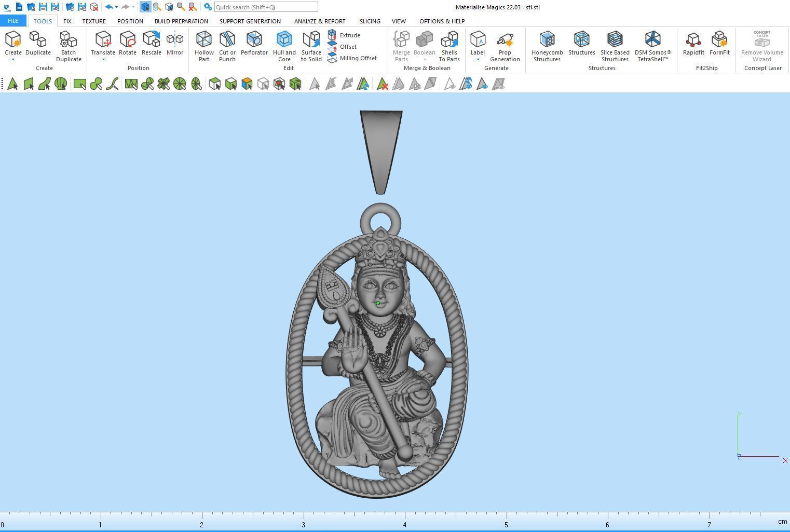The image size is (790, 532).
Task: Open the SUPPORT GENERATION tab
Action: coord(250,21)
